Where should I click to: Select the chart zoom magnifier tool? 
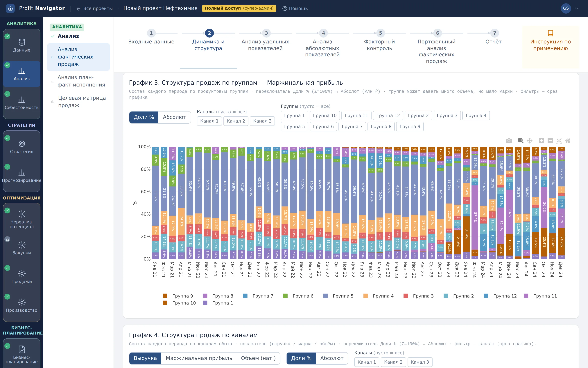(x=520, y=141)
